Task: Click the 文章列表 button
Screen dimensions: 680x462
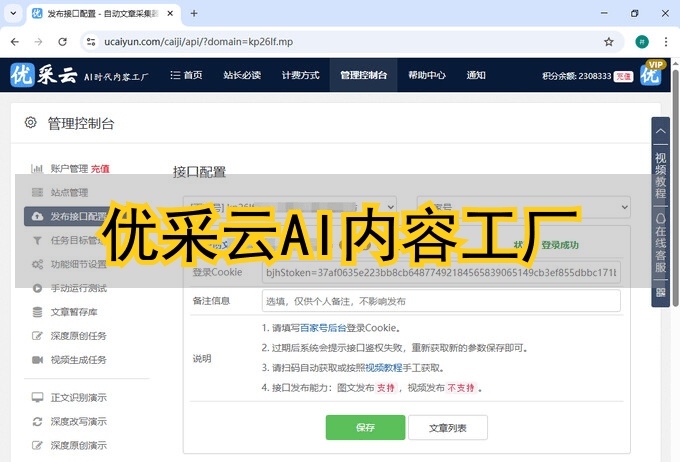Action: [x=448, y=427]
